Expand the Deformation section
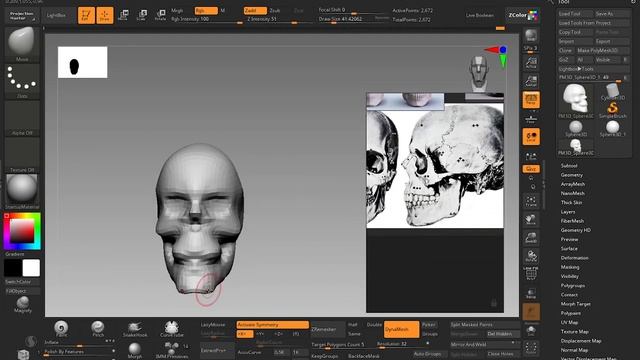640x360 pixels. tap(574, 258)
